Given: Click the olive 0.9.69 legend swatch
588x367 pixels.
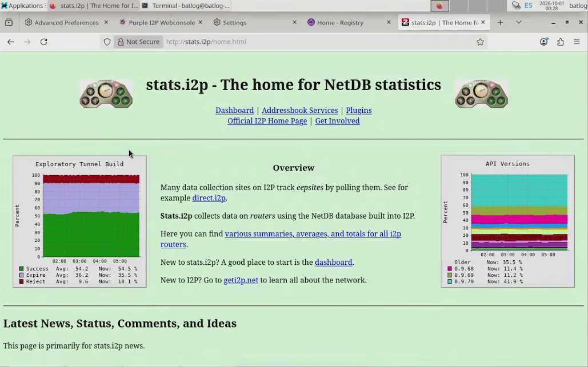Looking at the screenshot, I should click(450, 275).
